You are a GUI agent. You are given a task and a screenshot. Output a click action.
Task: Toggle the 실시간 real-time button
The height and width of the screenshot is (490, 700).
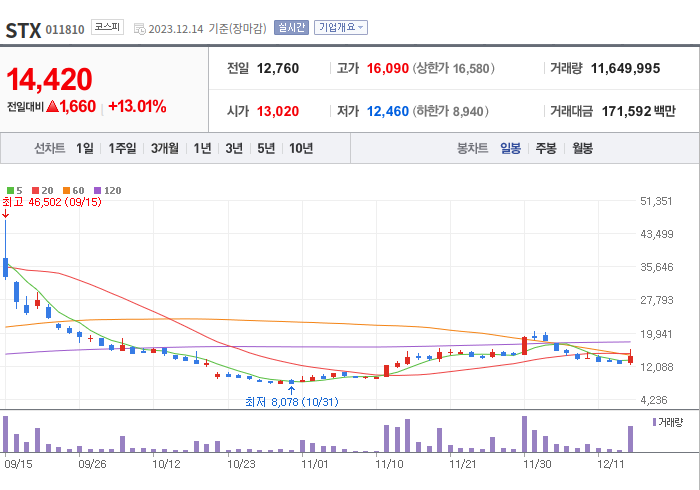coord(291,27)
